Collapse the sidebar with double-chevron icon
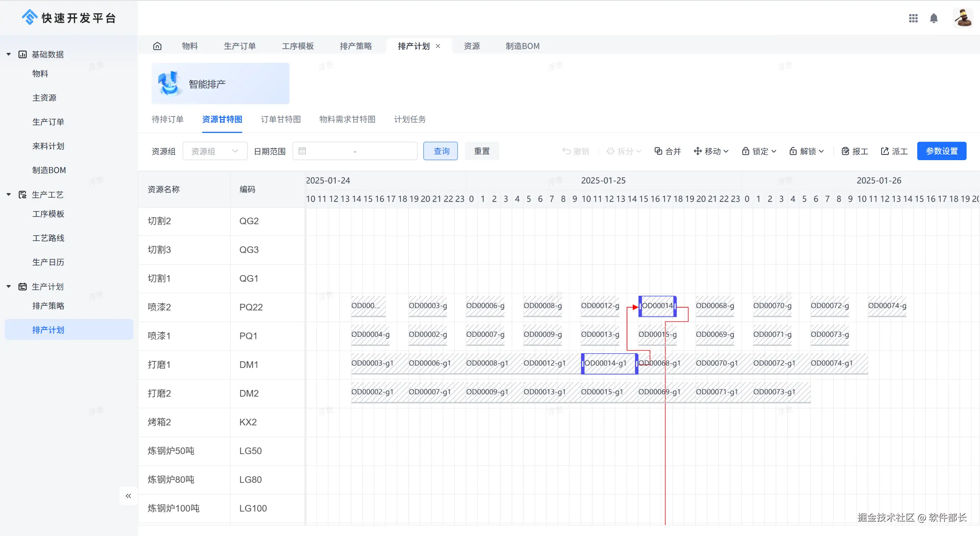 click(x=128, y=496)
